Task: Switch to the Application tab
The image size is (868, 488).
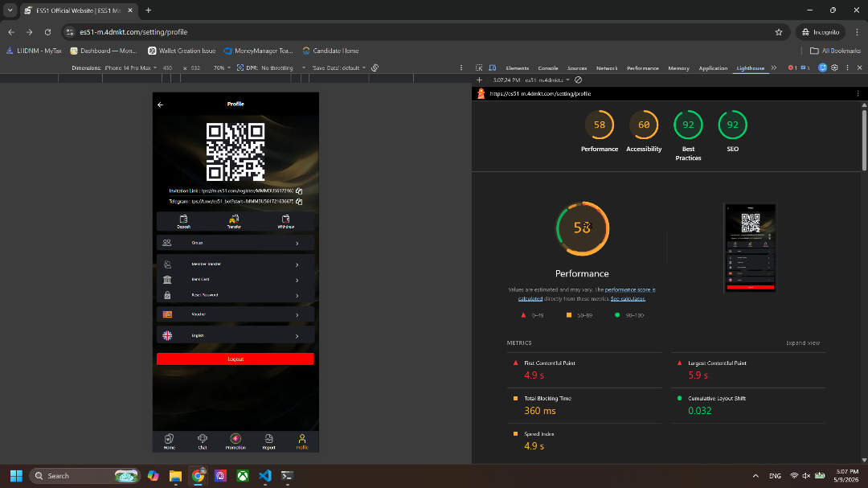Action: click(713, 68)
